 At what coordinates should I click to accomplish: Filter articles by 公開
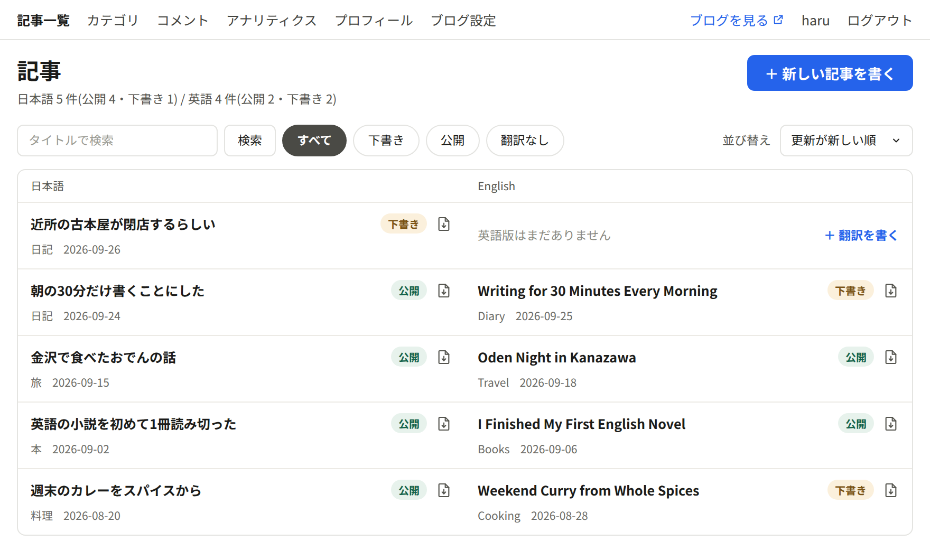(453, 141)
